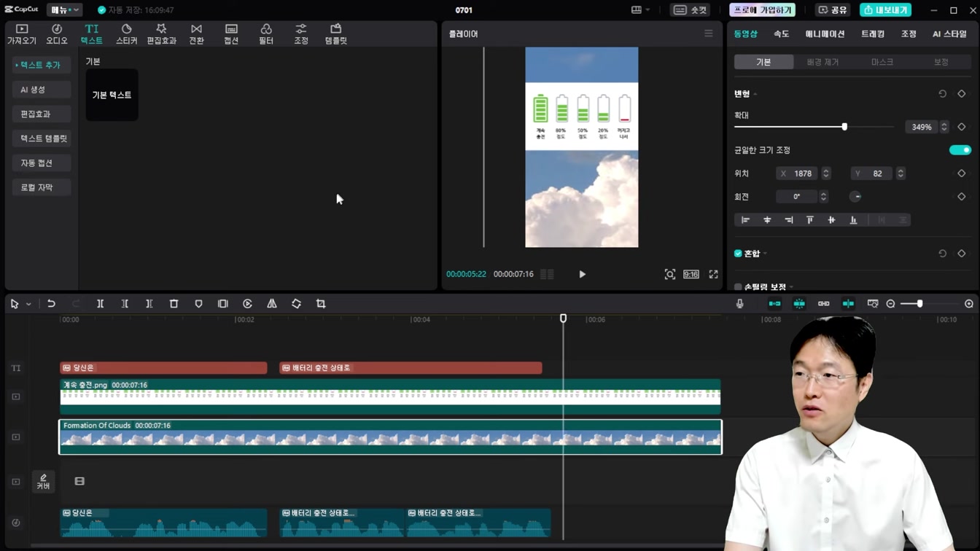The image size is (980, 551).
Task: Click the 349% scale stepper arrows
Action: 944,127
